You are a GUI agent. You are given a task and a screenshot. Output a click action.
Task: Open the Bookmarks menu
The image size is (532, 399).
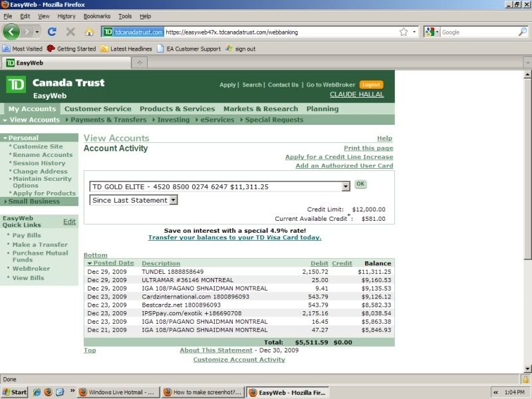(x=96, y=16)
